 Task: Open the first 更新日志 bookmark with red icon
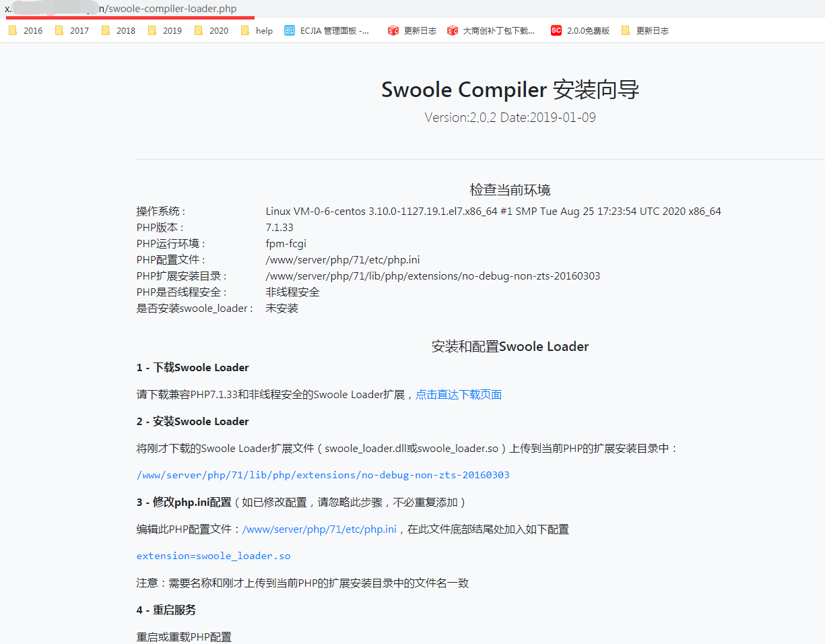click(412, 30)
